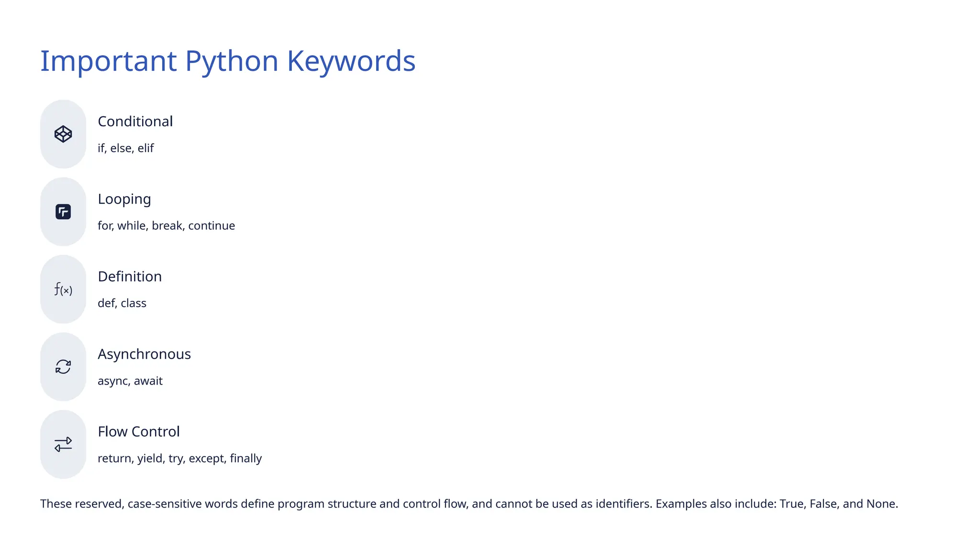Image resolution: width=980 pixels, height=551 pixels.
Task: Select the Conditional heading
Action: point(135,121)
